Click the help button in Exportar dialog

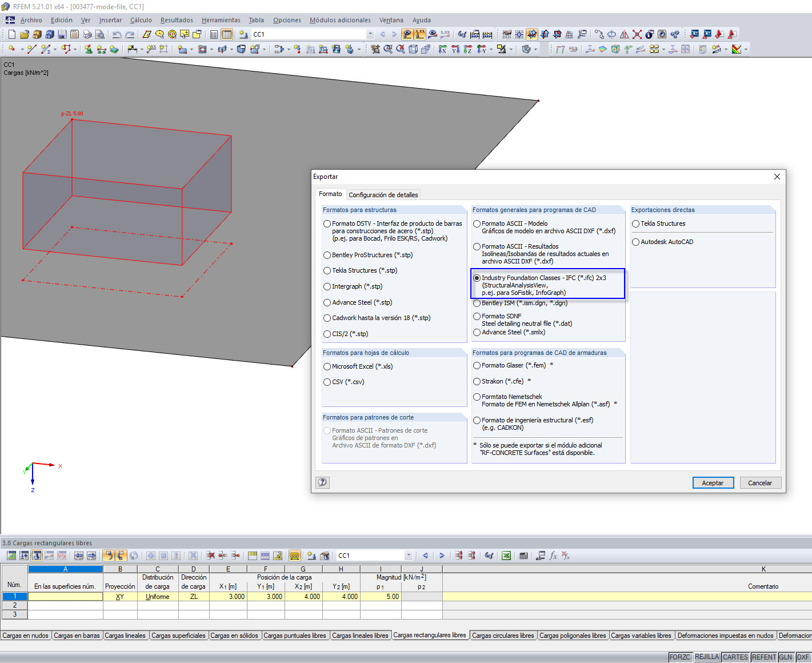(323, 482)
